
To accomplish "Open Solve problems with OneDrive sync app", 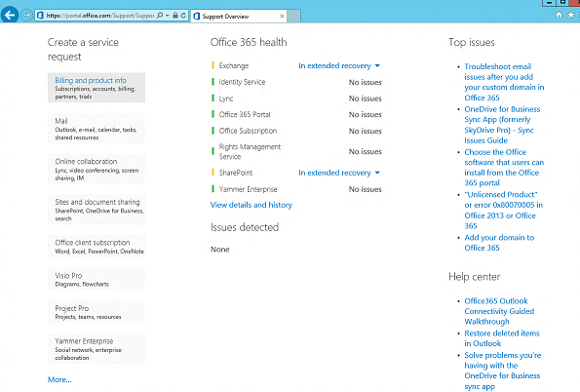I will click(x=503, y=371).
